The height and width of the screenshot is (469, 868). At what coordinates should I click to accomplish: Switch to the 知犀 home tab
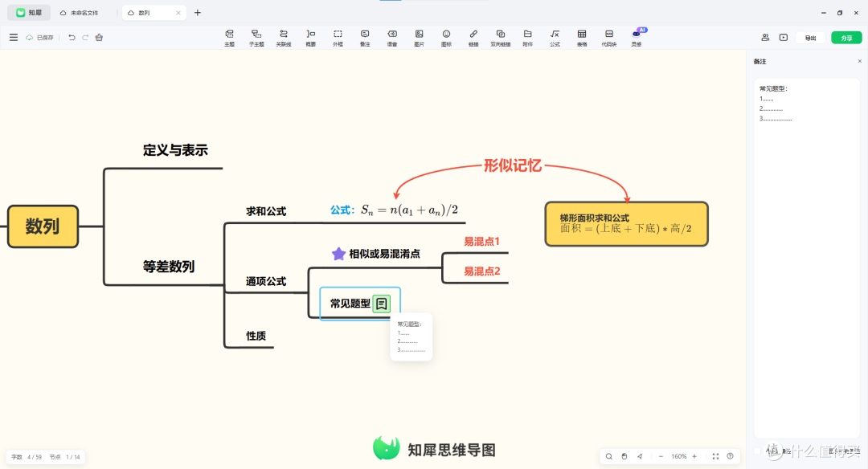click(x=29, y=12)
